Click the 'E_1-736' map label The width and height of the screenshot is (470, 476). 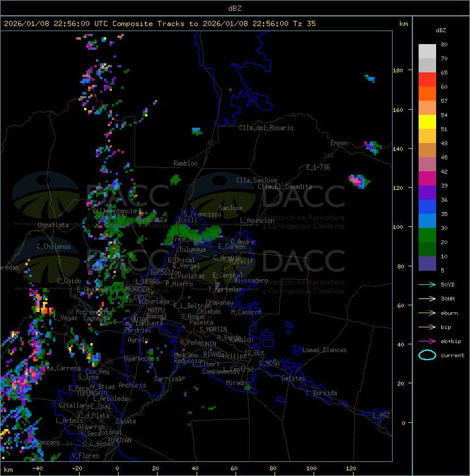tap(318, 167)
